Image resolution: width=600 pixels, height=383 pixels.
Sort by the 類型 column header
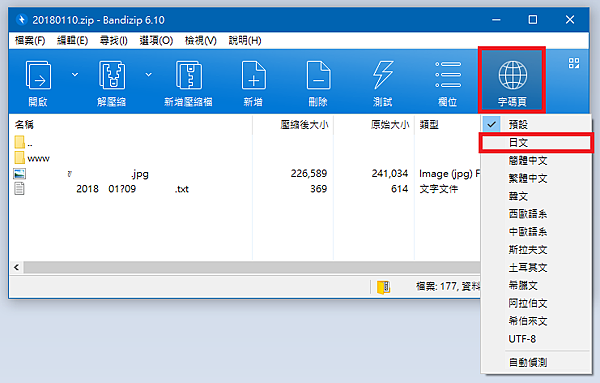[448, 125]
